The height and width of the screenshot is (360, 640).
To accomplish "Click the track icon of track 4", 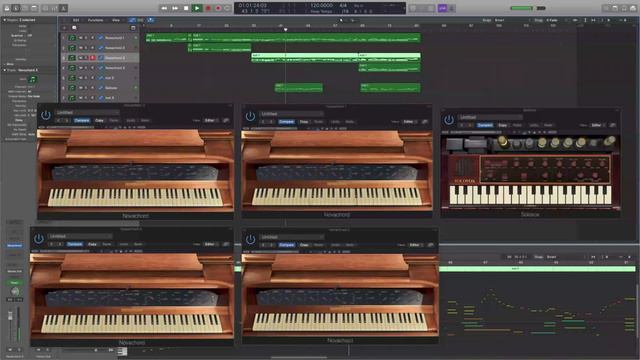I will (x=72, y=68).
